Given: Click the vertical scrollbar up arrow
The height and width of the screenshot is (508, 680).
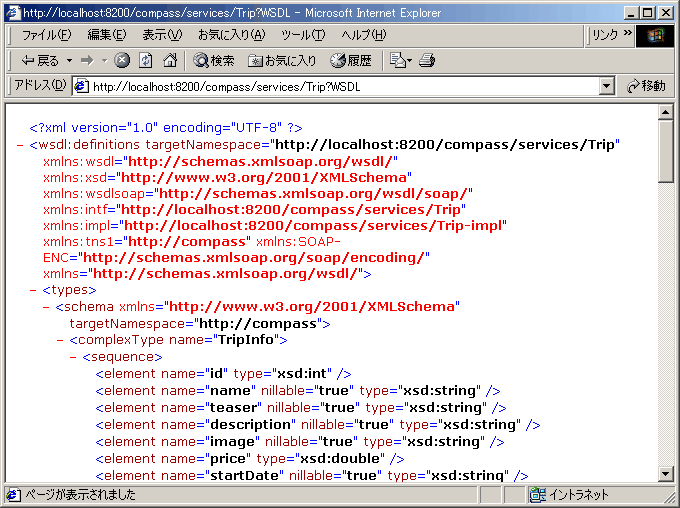Looking at the screenshot, I should [x=665, y=112].
